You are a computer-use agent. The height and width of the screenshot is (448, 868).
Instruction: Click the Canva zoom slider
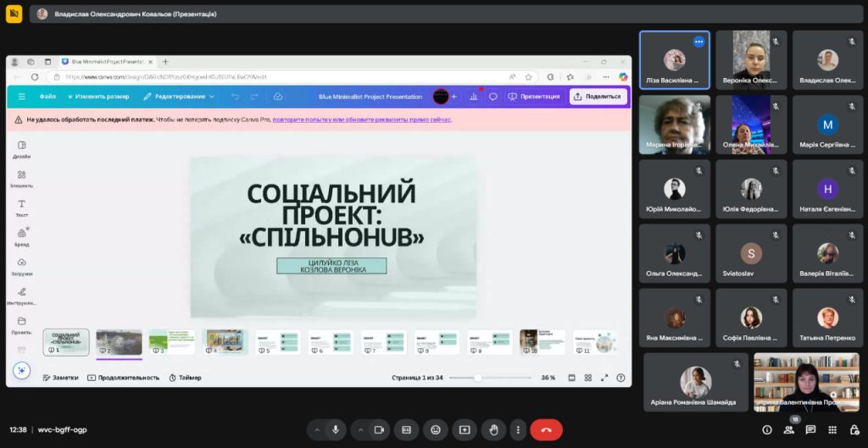(477, 378)
